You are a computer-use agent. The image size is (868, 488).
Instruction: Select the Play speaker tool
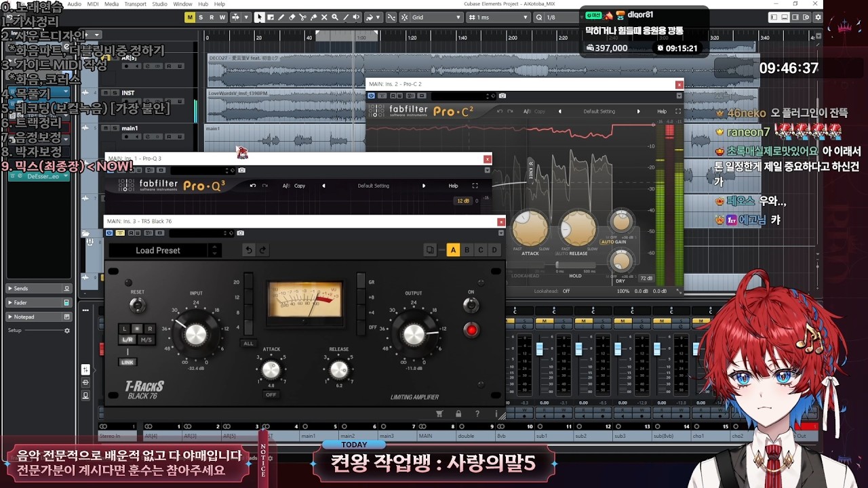tap(357, 17)
